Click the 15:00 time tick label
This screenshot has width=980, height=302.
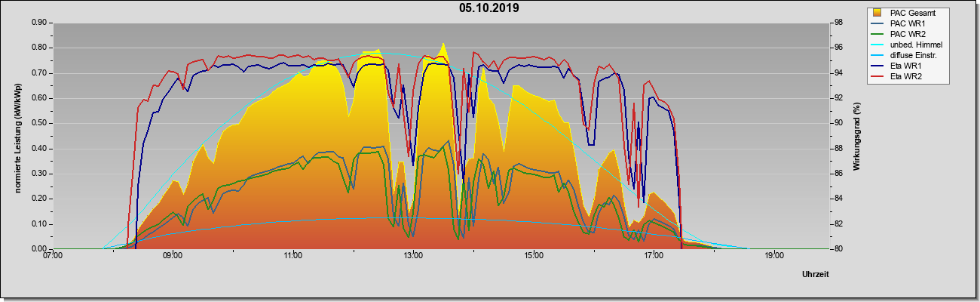[534, 255]
